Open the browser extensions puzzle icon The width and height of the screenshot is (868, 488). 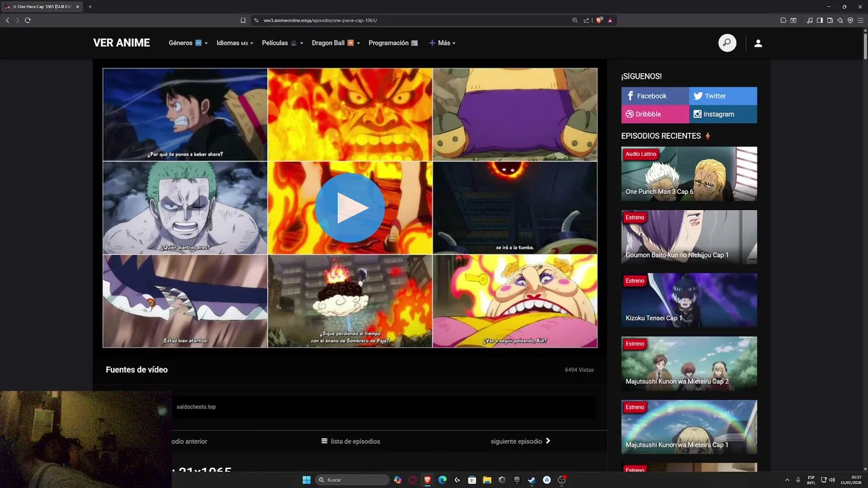pos(783,20)
